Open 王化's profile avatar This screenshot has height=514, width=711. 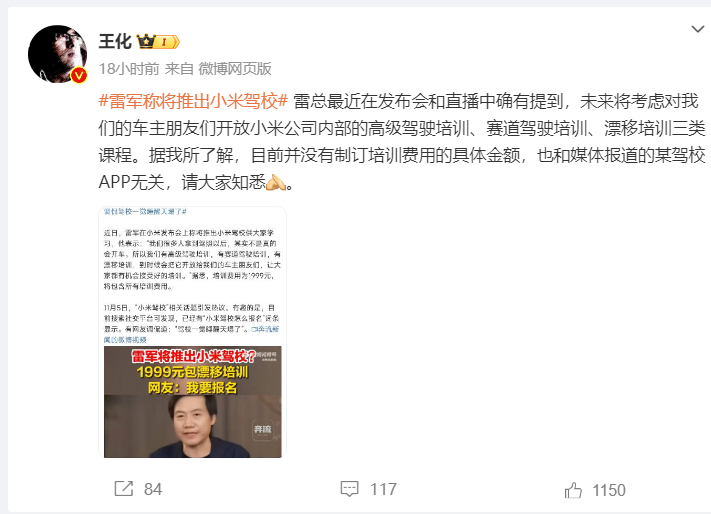pos(58,54)
